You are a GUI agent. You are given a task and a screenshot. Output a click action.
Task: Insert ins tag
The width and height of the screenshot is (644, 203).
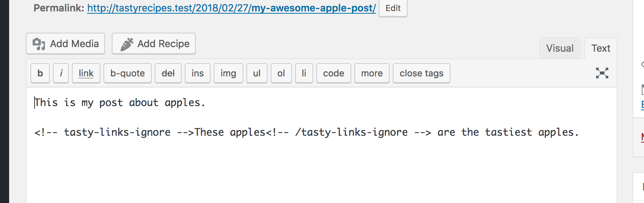click(198, 73)
